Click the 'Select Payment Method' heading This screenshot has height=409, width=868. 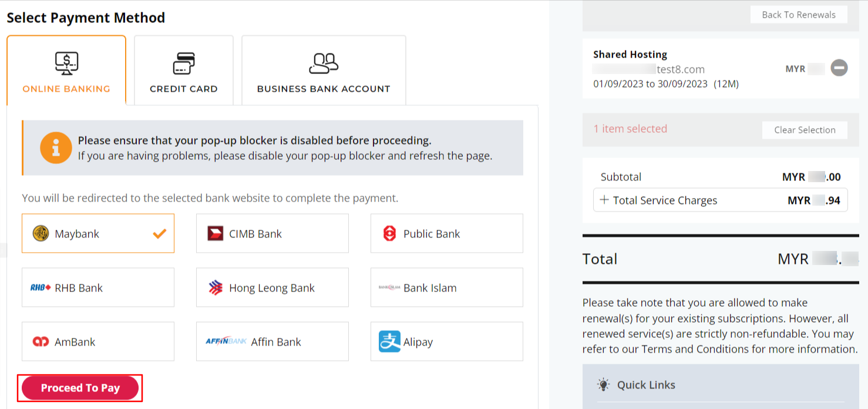click(x=86, y=18)
